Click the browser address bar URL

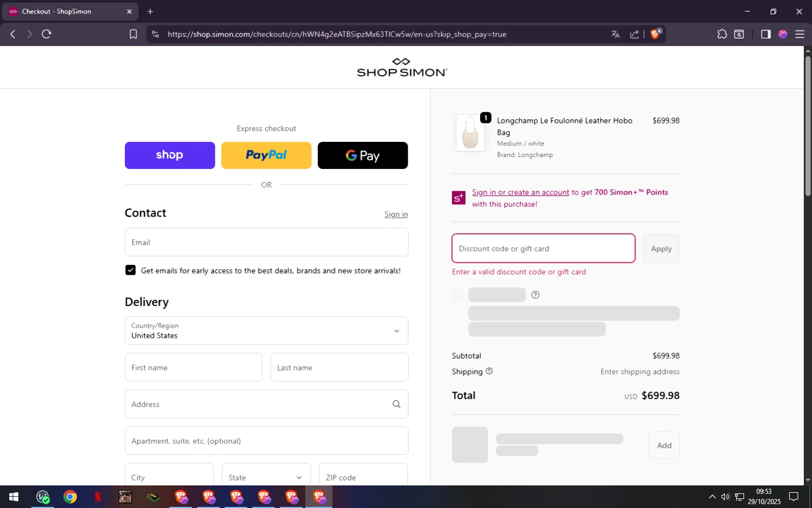[337, 34]
